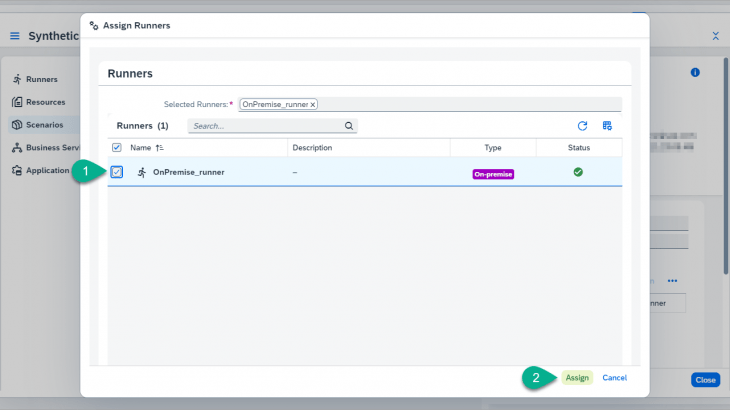Screen dimensions: 730x410
Task: Click the Type column header
Action: pyautogui.click(x=492, y=148)
